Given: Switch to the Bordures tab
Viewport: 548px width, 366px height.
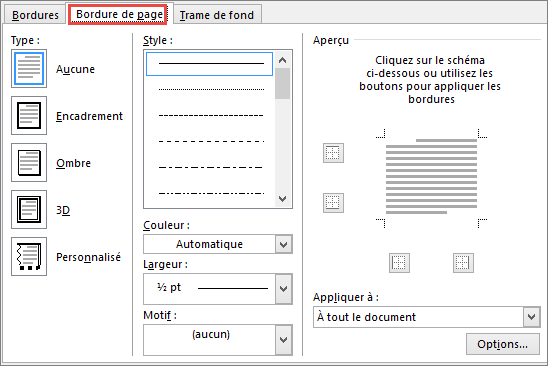Looking at the screenshot, I should (x=35, y=15).
